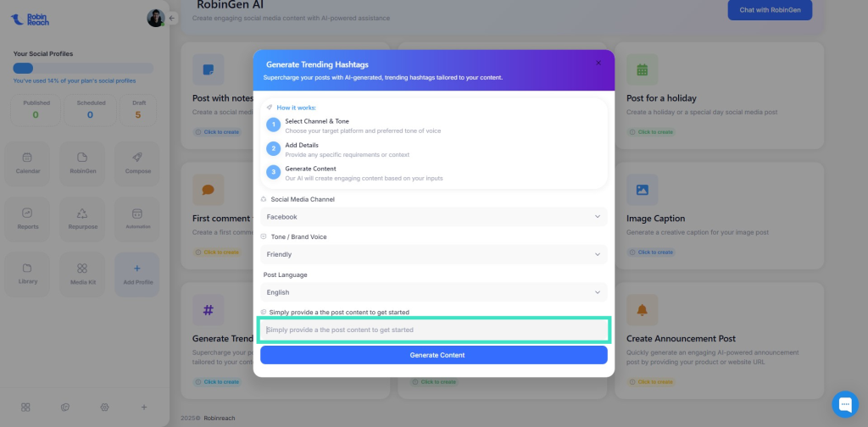Click 'Click to create' under Image Caption
Viewport: 868px width, 427px height.
651,252
